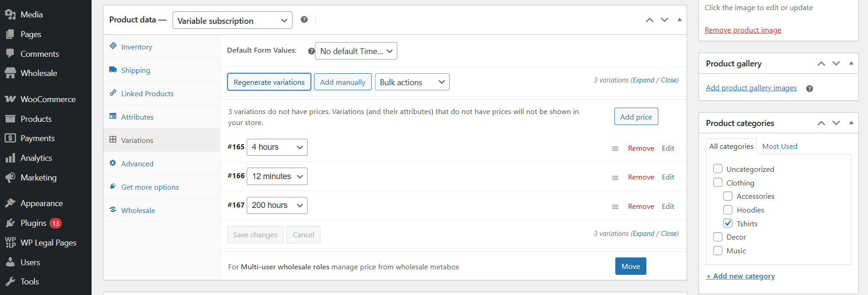Click the Attributes list icon

tap(113, 116)
